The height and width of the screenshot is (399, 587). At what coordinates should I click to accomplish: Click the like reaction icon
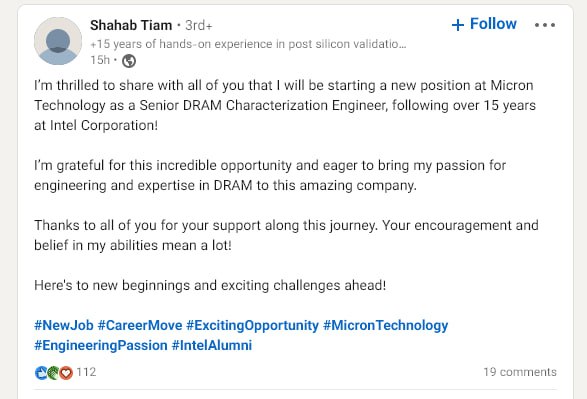(x=41, y=372)
